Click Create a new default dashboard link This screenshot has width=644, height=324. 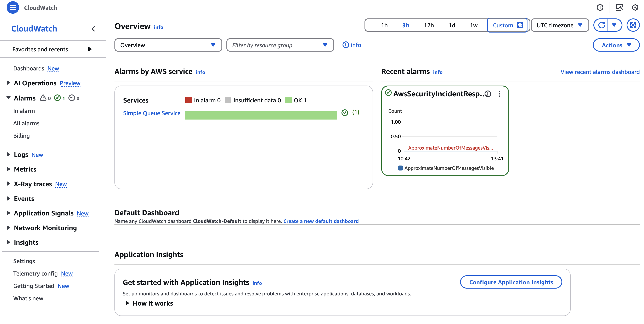pos(321,221)
